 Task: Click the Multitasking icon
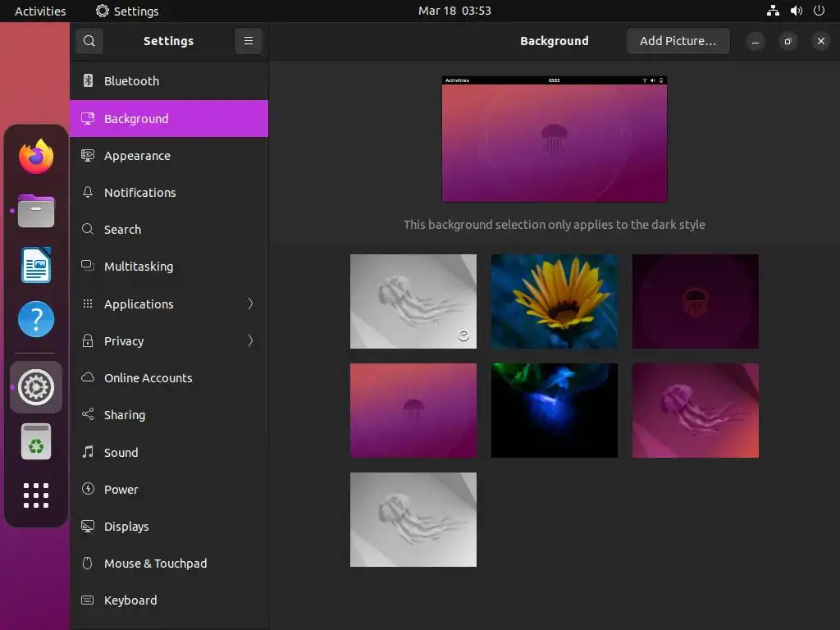point(88,266)
